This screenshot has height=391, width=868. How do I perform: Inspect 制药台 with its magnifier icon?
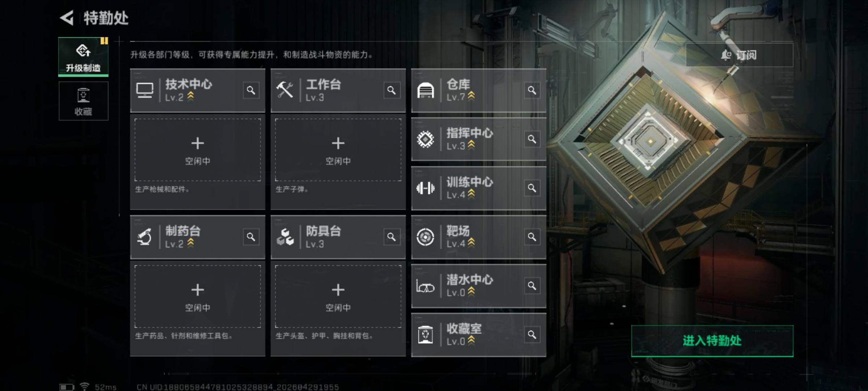tap(251, 237)
